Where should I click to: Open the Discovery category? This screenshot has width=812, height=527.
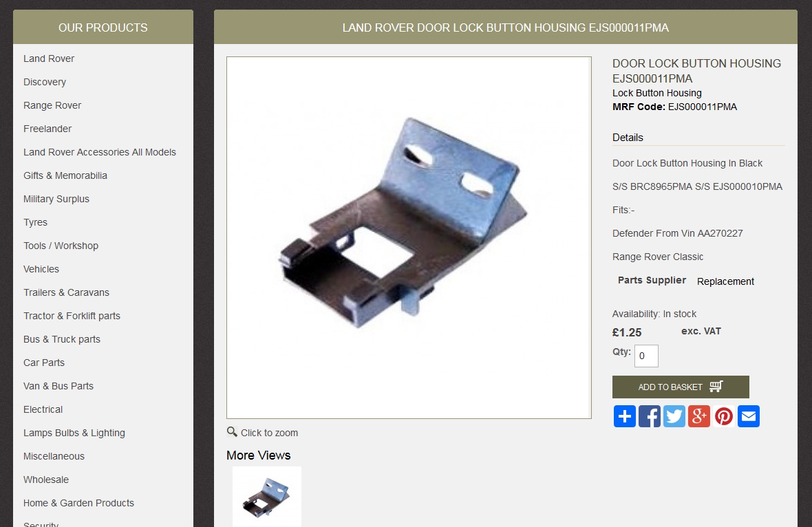coord(45,82)
